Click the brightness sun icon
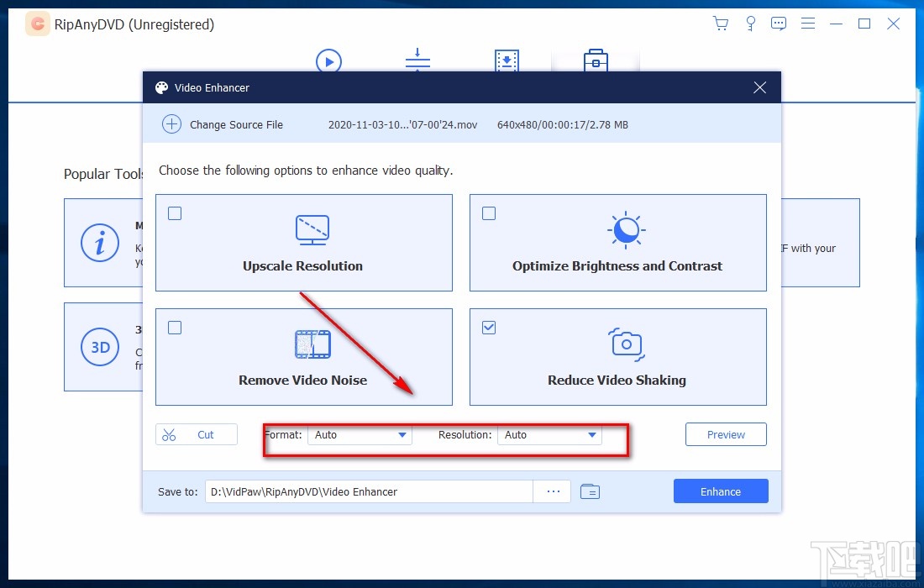This screenshot has height=588, width=924. coord(626,230)
